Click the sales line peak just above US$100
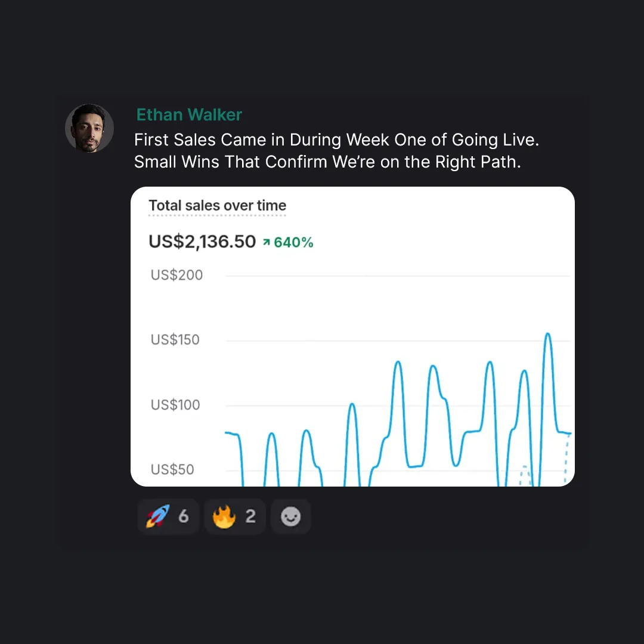Image resolution: width=644 pixels, height=644 pixels. tap(352, 404)
